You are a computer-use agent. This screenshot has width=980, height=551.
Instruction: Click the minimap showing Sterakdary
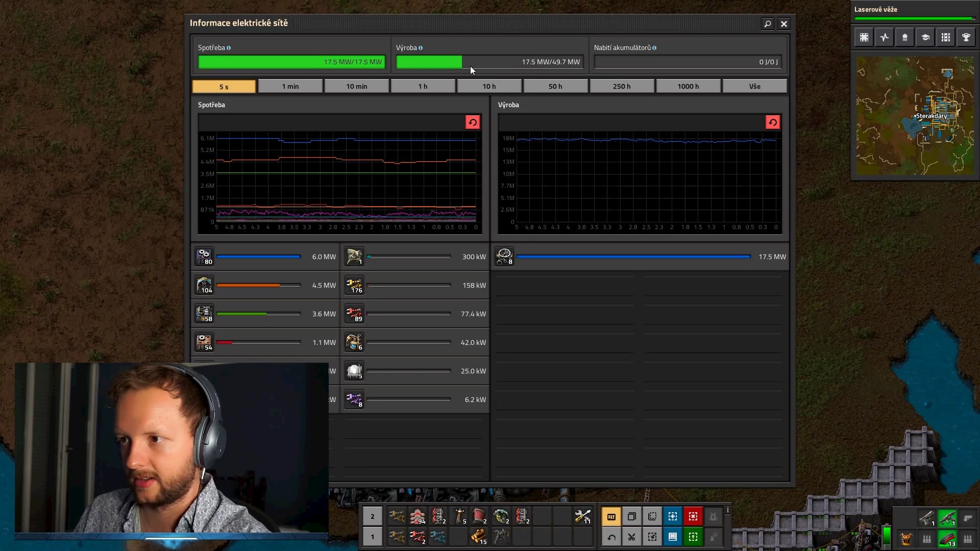(915, 116)
